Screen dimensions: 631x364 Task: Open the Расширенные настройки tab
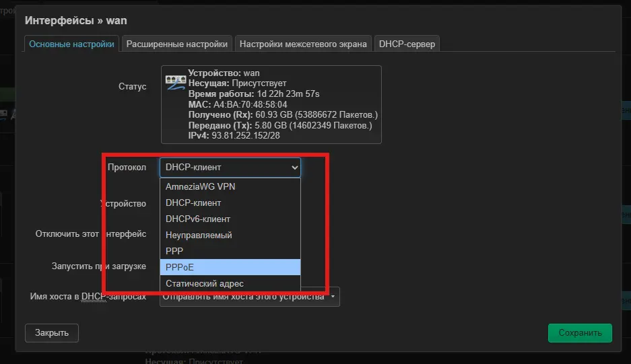click(x=176, y=44)
